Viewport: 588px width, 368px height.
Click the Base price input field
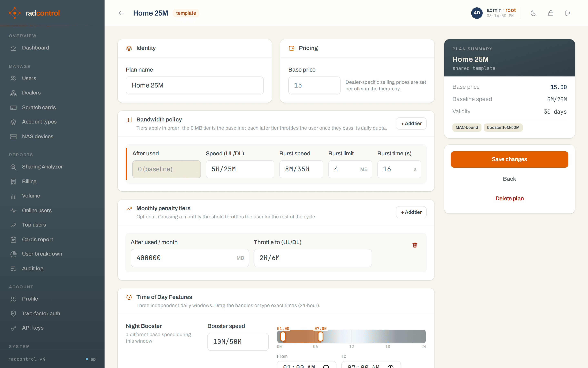tap(314, 85)
